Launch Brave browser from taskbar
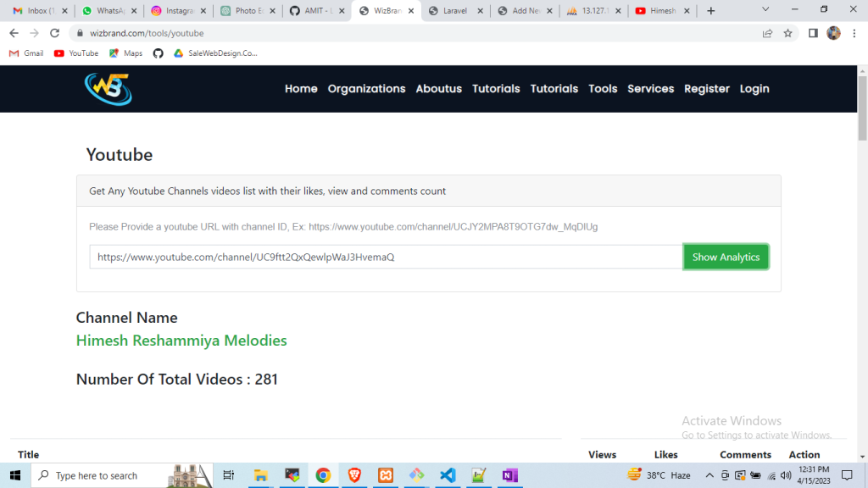Screen dimensions: 868x488 coord(354,475)
